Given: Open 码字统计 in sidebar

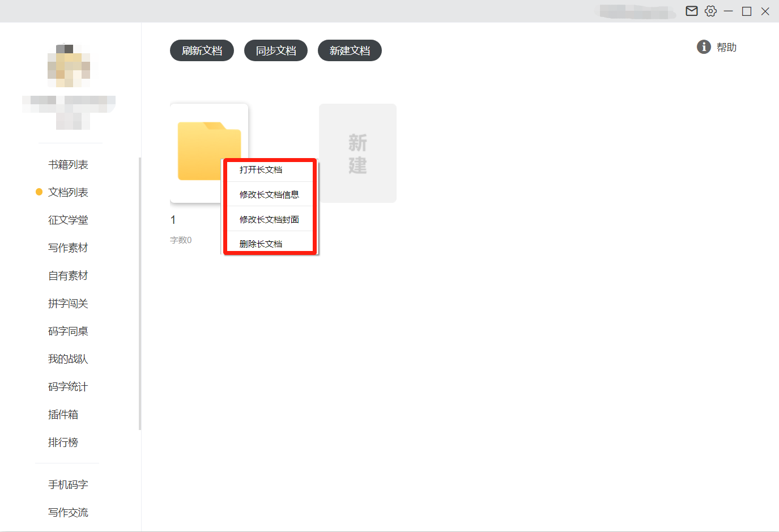Looking at the screenshot, I should click(x=68, y=387).
